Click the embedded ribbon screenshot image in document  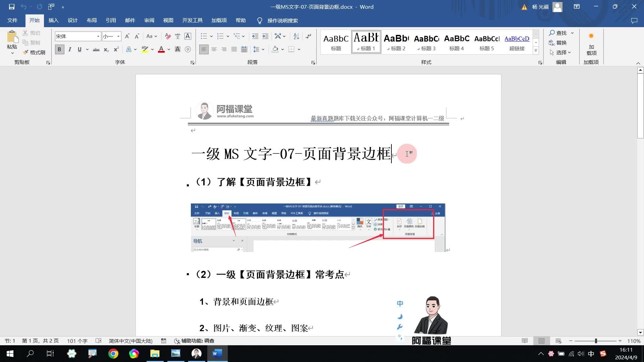tap(318, 228)
